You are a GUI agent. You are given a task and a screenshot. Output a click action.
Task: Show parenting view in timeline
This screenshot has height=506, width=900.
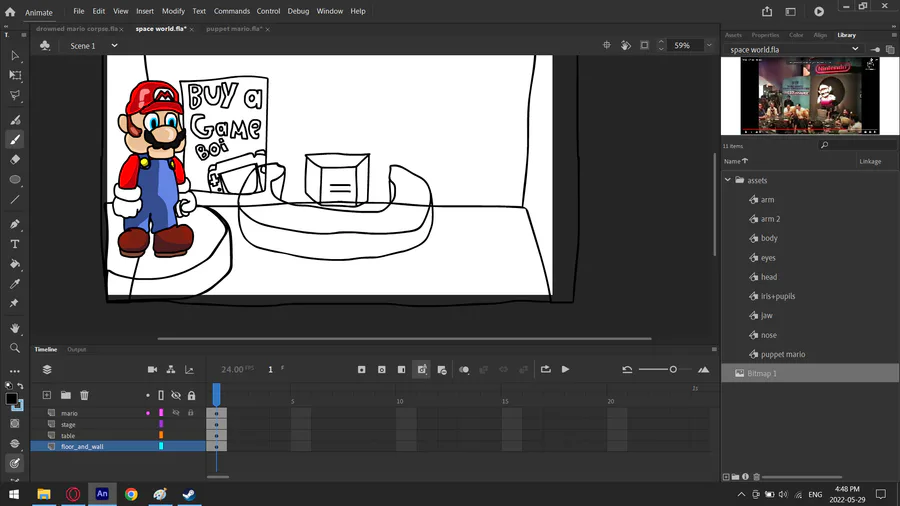tap(170, 369)
